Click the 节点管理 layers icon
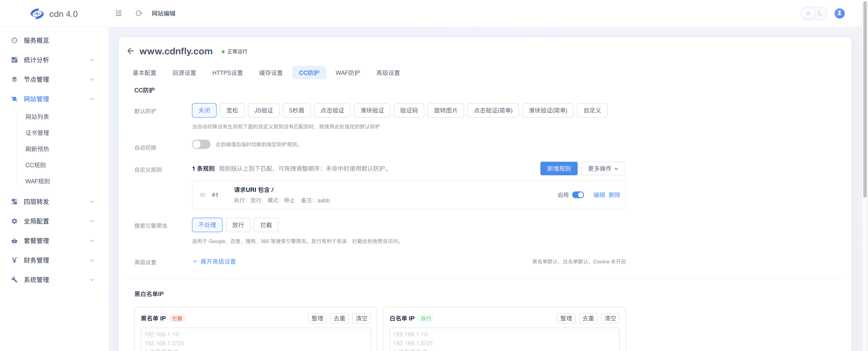868x351 pixels. click(14, 80)
